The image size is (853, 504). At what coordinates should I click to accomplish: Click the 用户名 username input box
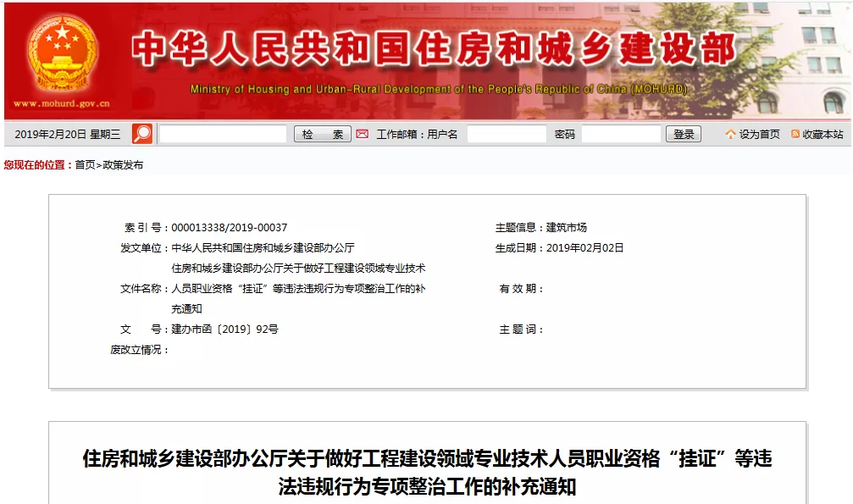[x=507, y=133]
